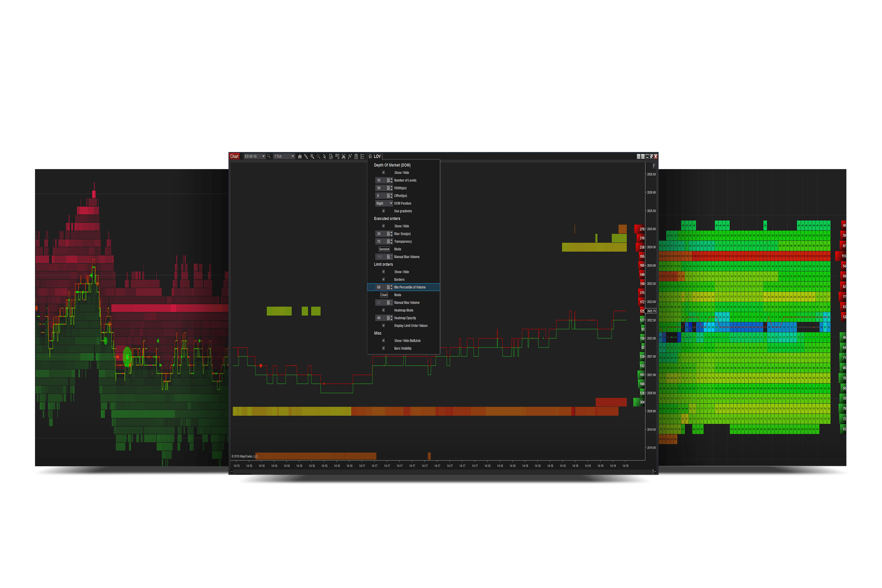Open calculator for Number of Levels
The image size is (882, 588).
tap(388, 181)
